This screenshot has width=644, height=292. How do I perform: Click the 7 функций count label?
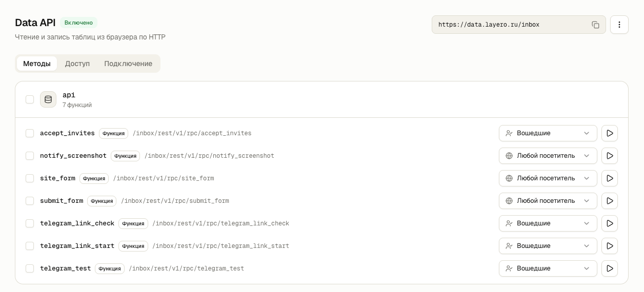pos(77,105)
